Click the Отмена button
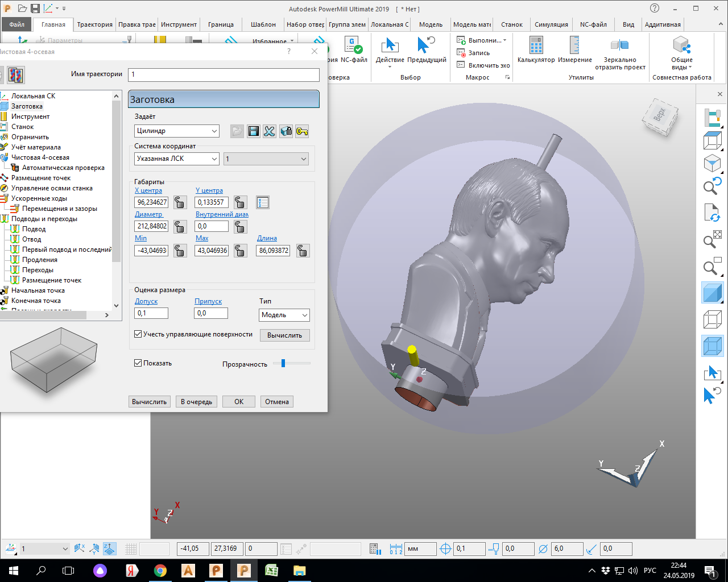 277,402
